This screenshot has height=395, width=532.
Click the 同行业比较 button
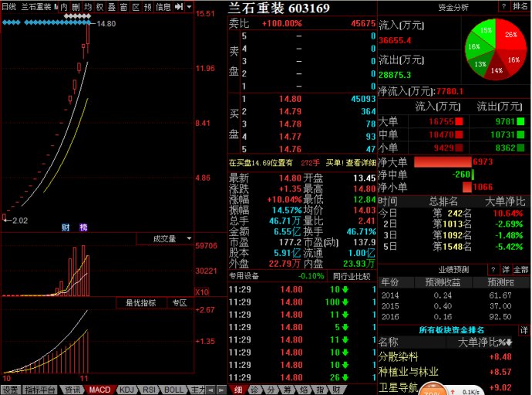pyautogui.click(x=352, y=276)
